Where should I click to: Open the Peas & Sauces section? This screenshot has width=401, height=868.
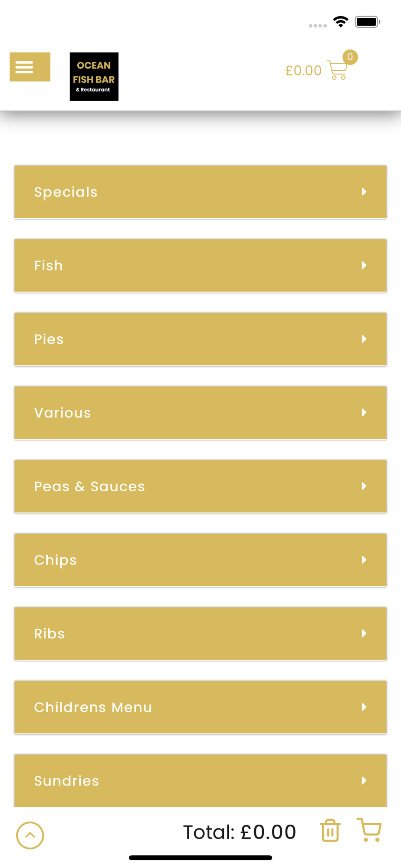200,487
